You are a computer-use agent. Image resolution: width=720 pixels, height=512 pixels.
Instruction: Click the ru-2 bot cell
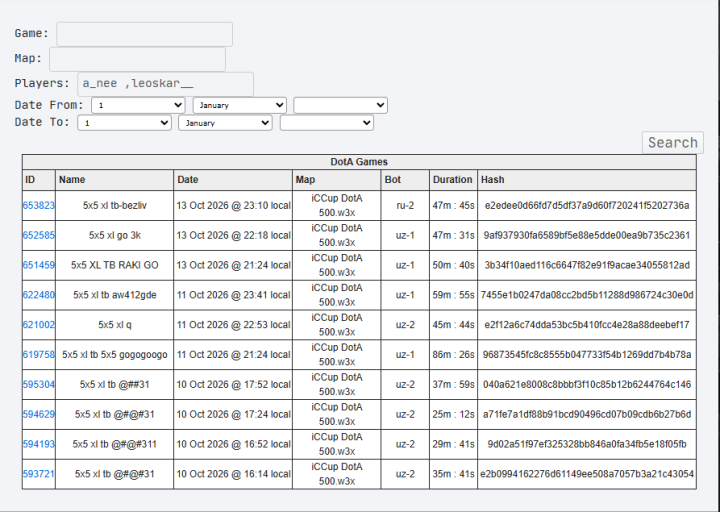(x=405, y=206)
